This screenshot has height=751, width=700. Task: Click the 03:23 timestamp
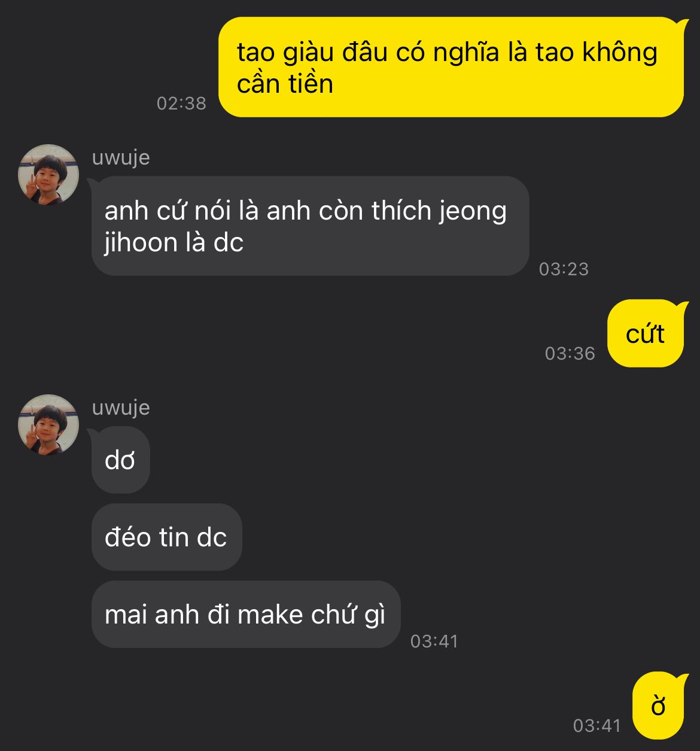(x=564, y=269)
